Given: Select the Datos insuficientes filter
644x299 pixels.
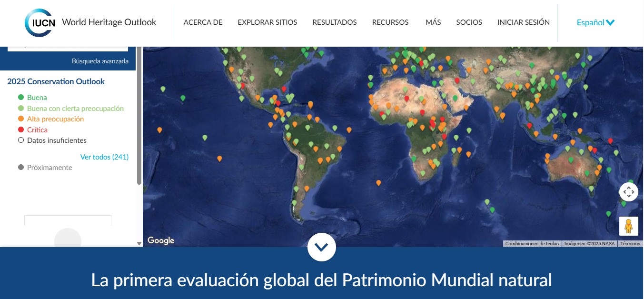Looking at the screenshot, I should 56,140.
